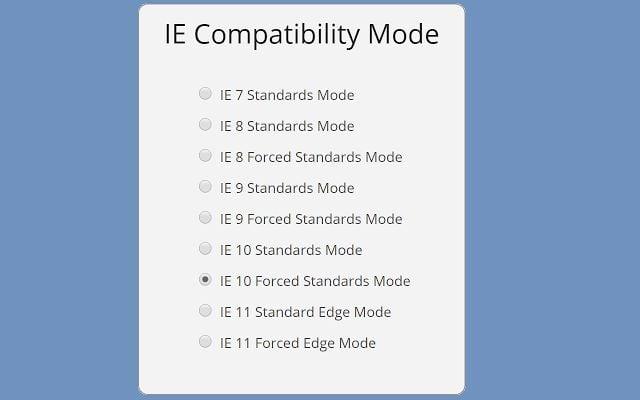Click the "IE 11 Forced Edge Mode" label
This screenshot has height=400, width=640.
pyautogui.click(x=298, y=344)
